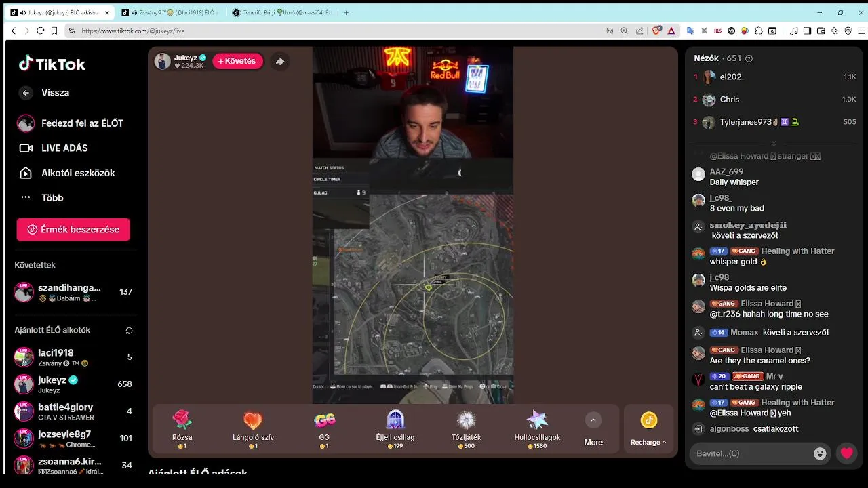Open Jukeyz profile avatar
Screen dimensions: 868x488
[x=162, y=61]
